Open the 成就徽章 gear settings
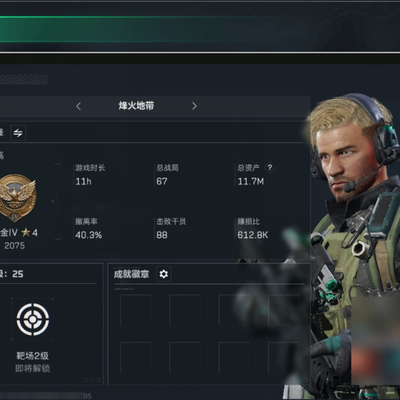400x400 pixels. point(163,274)
